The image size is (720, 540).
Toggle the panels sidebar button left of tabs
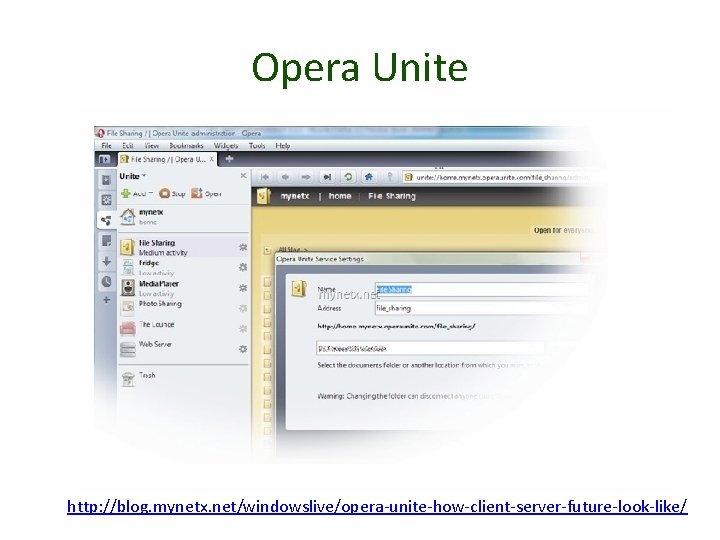point(105,159)
